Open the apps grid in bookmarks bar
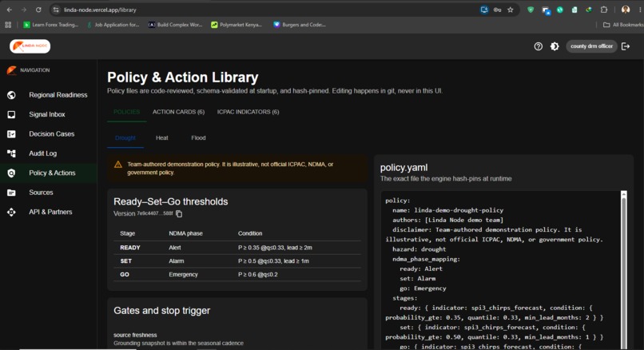The width and height of the screenshot is (644, 350). (x=8, y=25)
